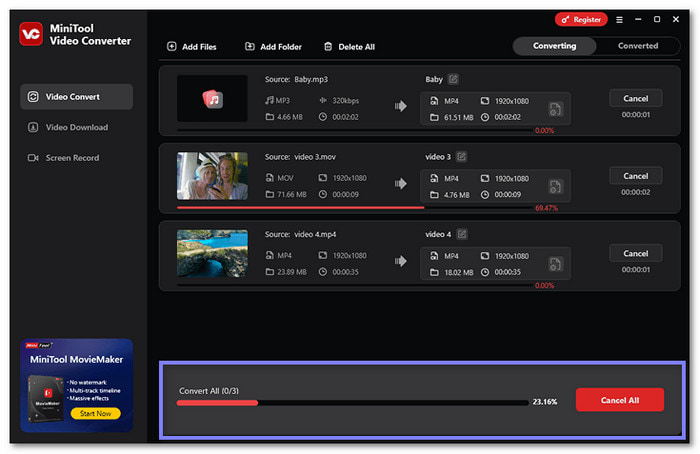Click the Baby.mp3 audio thumbnail
This screenshot has height=454, width=700.
click(212, 99)
